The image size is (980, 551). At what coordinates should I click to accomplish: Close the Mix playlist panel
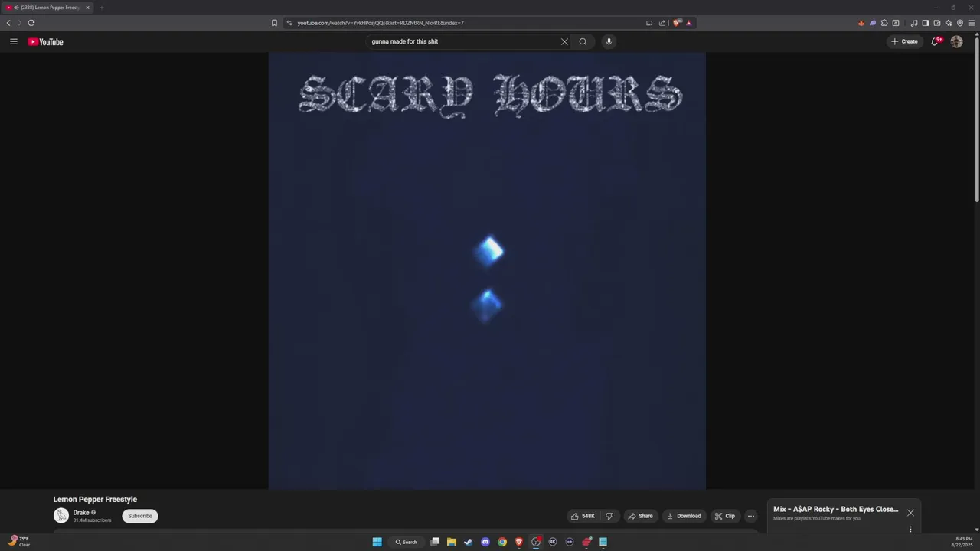(x=910, y=513)
